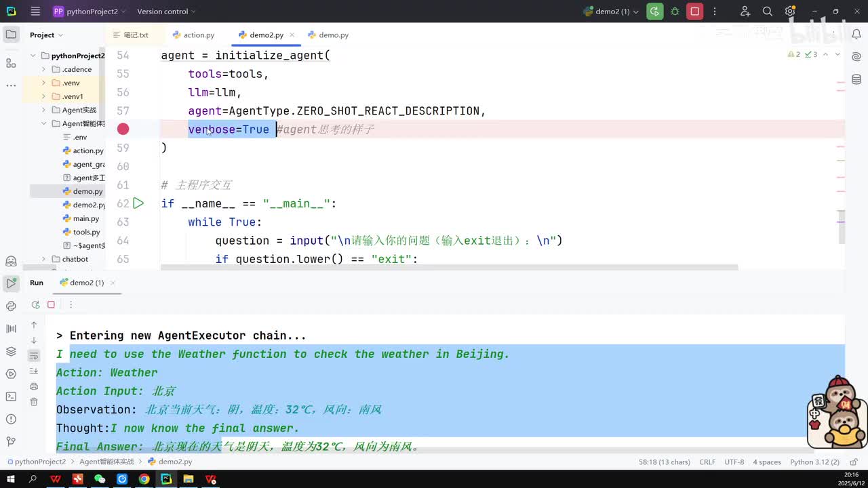
Task: Expand the .venv folder
Action: pos(43,83)
